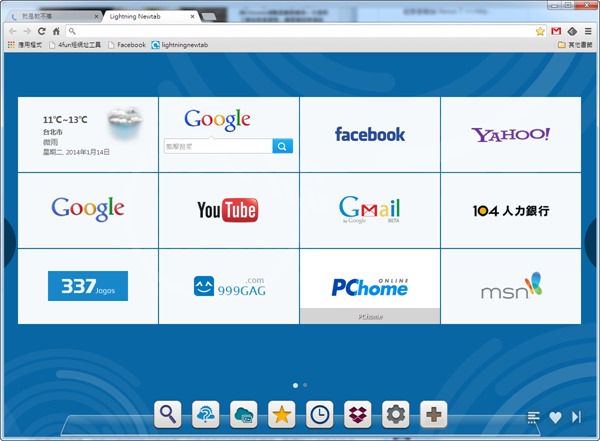
Task: Click the skip-to-end arrow icon
Action: point(576,417)
